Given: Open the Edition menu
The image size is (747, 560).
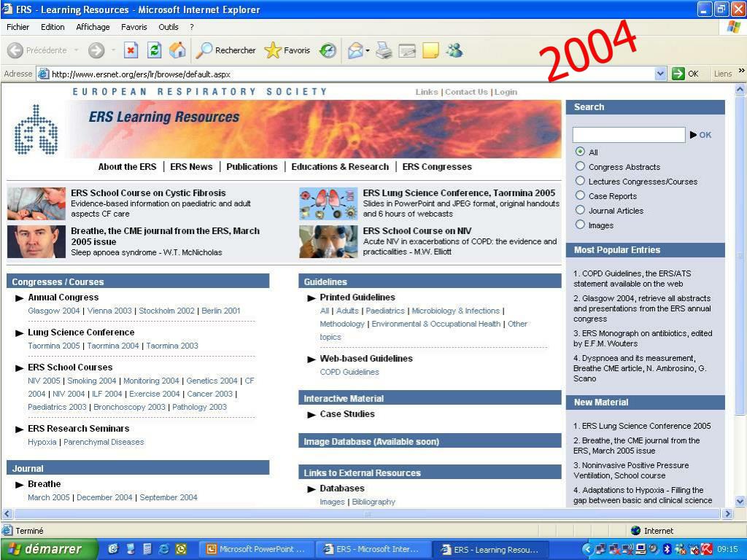Looking at the screenshot, I should coord(53,27).
